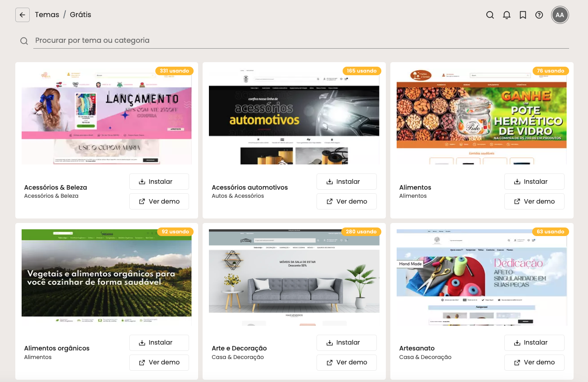Install the Acessórios & Beleza theme
588x382 pixels.
159,182
